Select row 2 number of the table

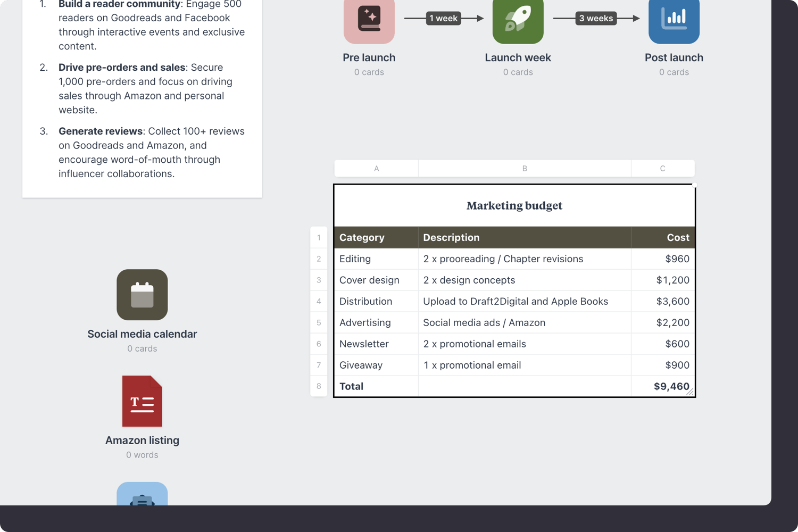pos(319,259)
